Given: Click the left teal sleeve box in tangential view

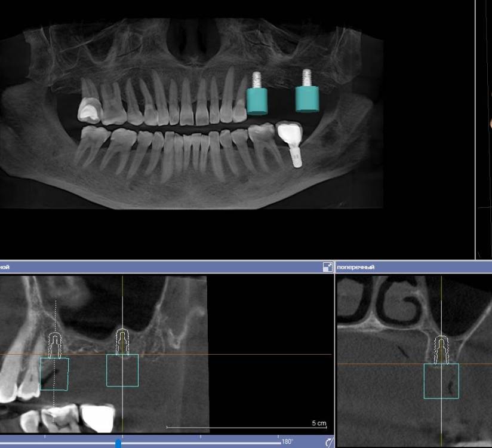Looking at the screenshot, I should [x=54, y=373].
